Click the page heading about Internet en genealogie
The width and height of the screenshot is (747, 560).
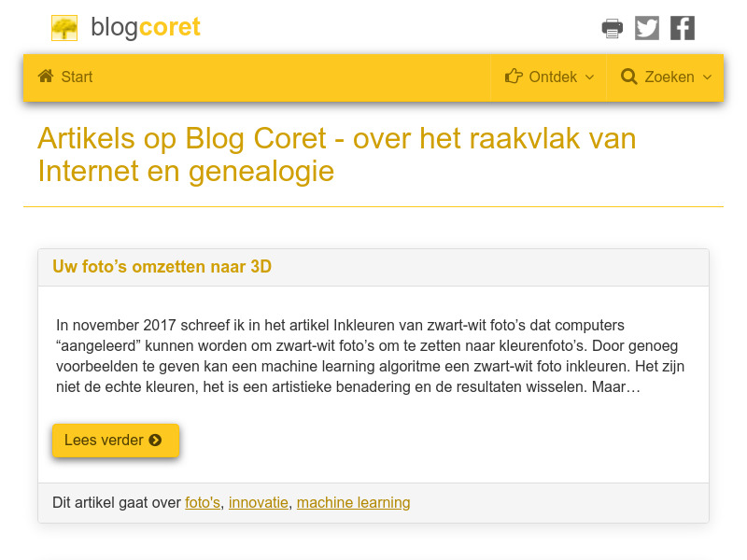(336, 154)
